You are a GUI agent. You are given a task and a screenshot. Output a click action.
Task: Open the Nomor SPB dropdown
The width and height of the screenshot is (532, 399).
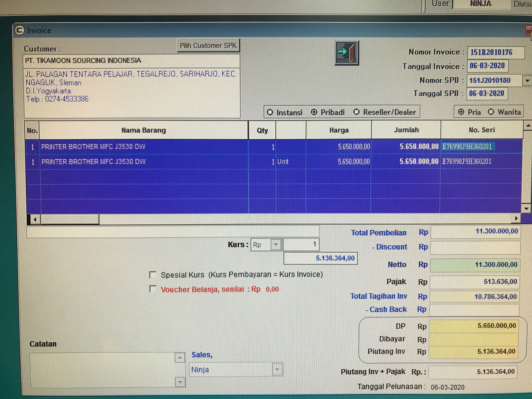[527, 81]
